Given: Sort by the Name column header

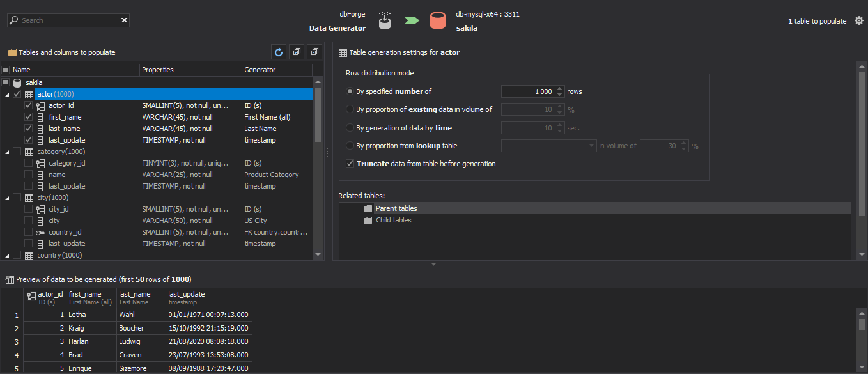Looking at the screenshot, I should (x=75, y=70).
